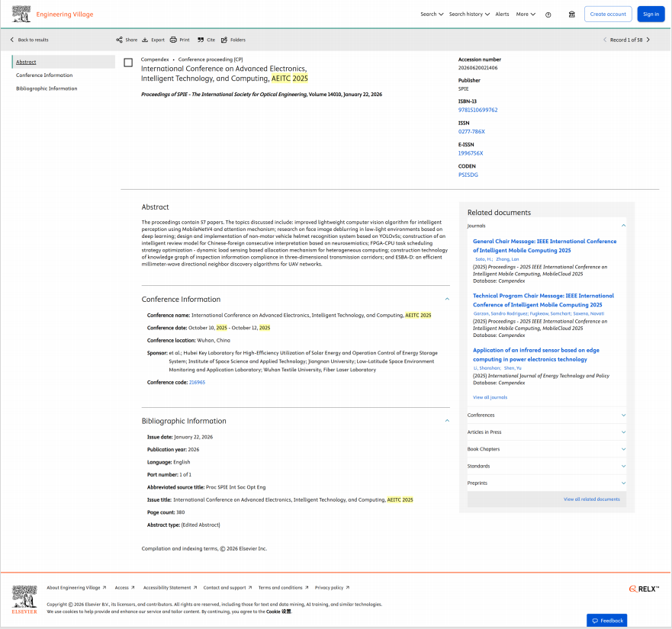Viewport: 672px width, 629px height.
Task: Select the record checkbox beside title
Action: click(128, 63)
